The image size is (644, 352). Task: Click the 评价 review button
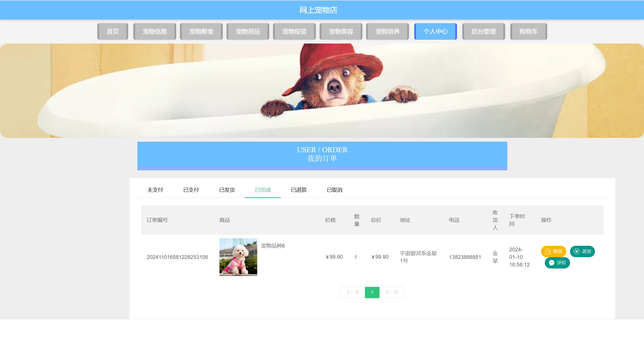[557, 263]
